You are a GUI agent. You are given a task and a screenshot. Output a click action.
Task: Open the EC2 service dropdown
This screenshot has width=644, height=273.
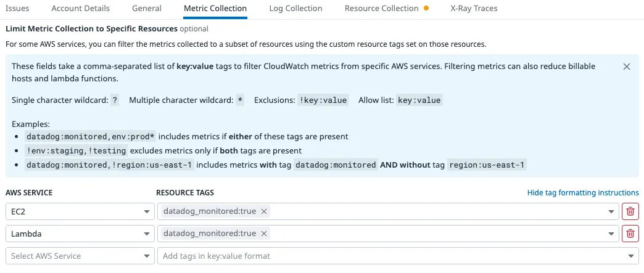(x=80, y=212)
